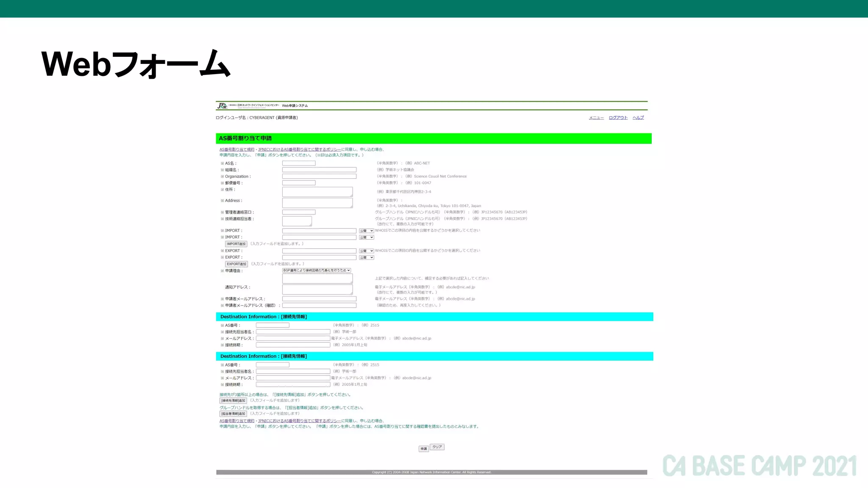
Task: Open the メニュー link
Action: click(596, 118)
